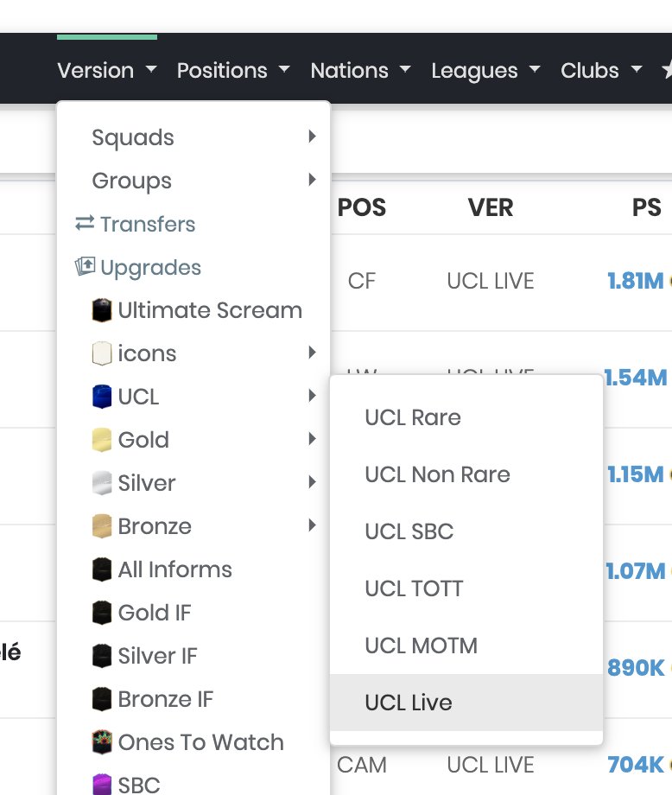
Task: Expand the Groups submenu
Action: click(193, 181)
